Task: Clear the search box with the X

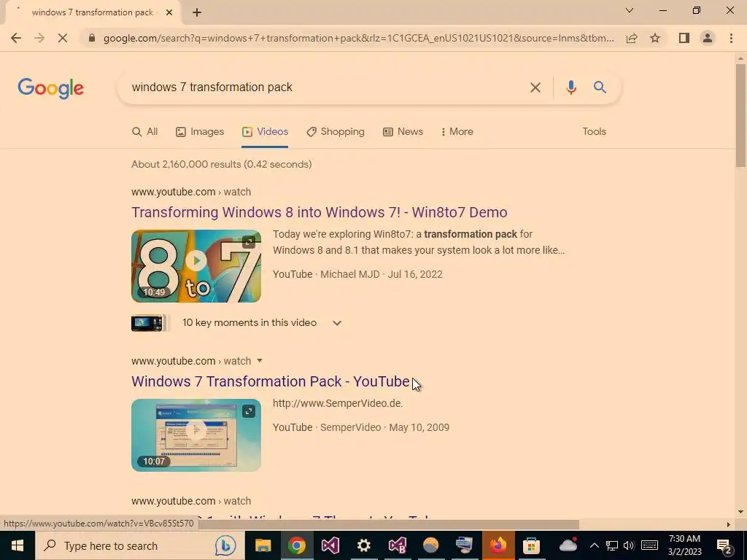Action: [x=535, y=87]
